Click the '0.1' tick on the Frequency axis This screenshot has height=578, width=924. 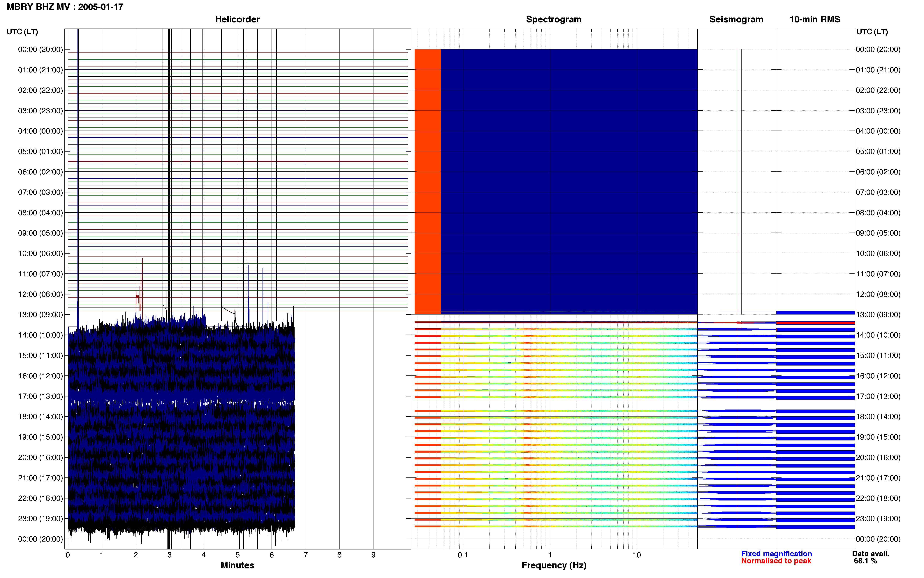(463, 555)
